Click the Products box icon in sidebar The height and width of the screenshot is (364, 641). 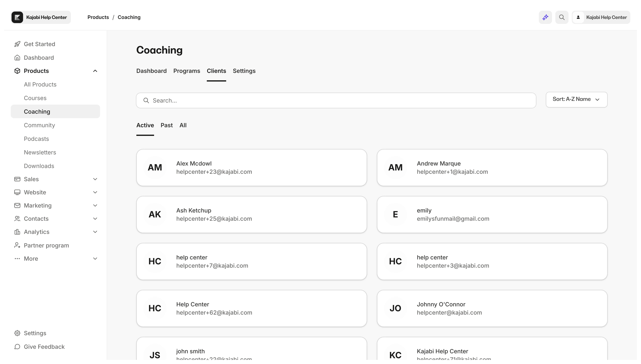tap(17, 71)
